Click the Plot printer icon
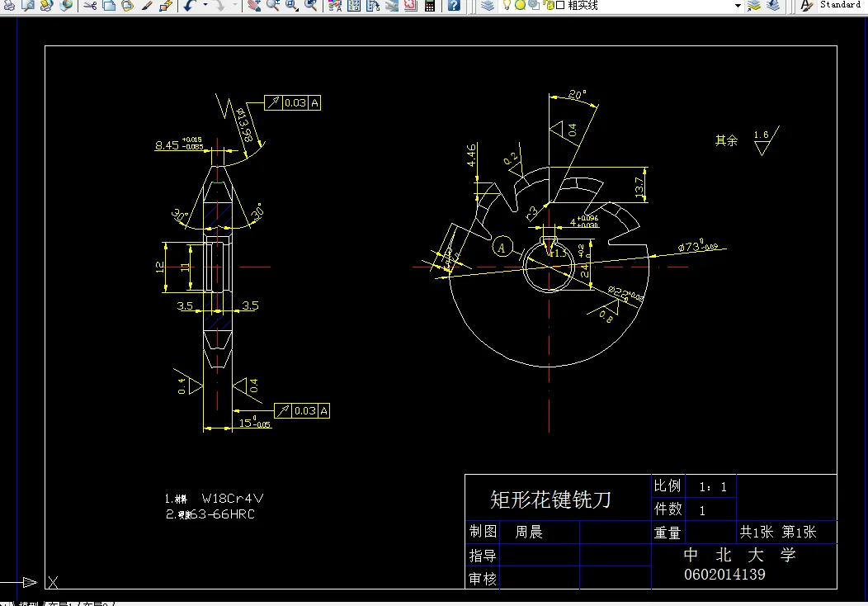 [x=9, y=6]
